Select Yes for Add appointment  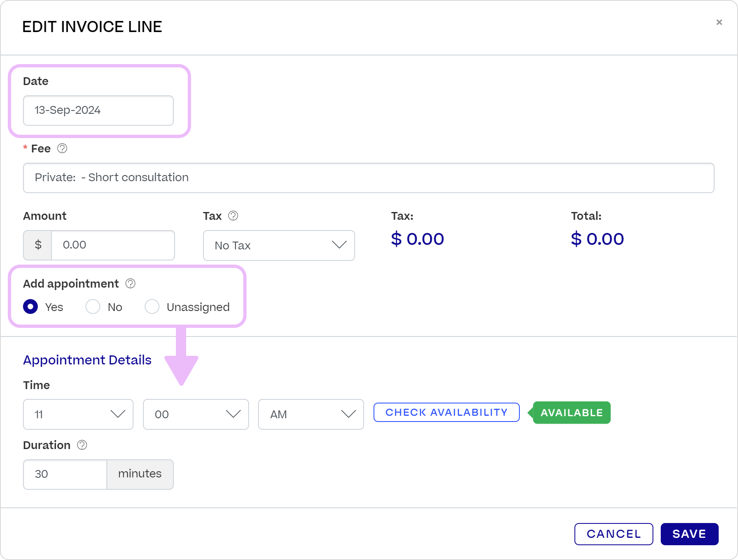[30, 307]
